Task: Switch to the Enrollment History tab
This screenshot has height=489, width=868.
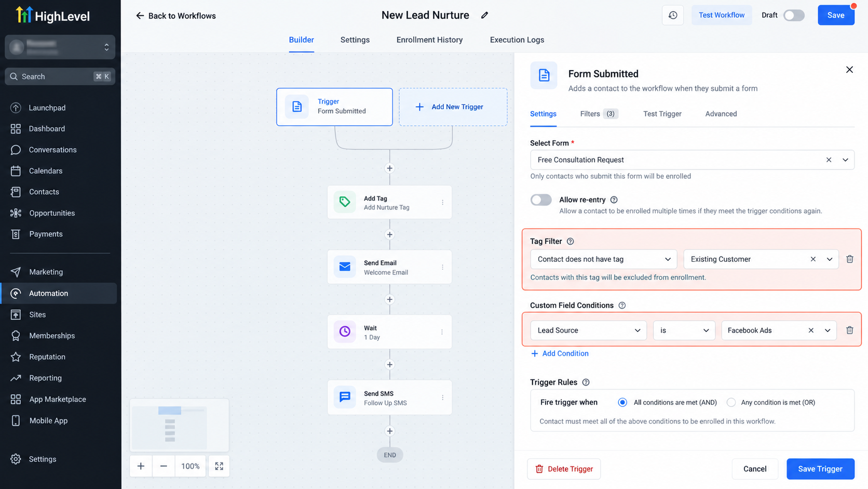Action: coord(429,40)
